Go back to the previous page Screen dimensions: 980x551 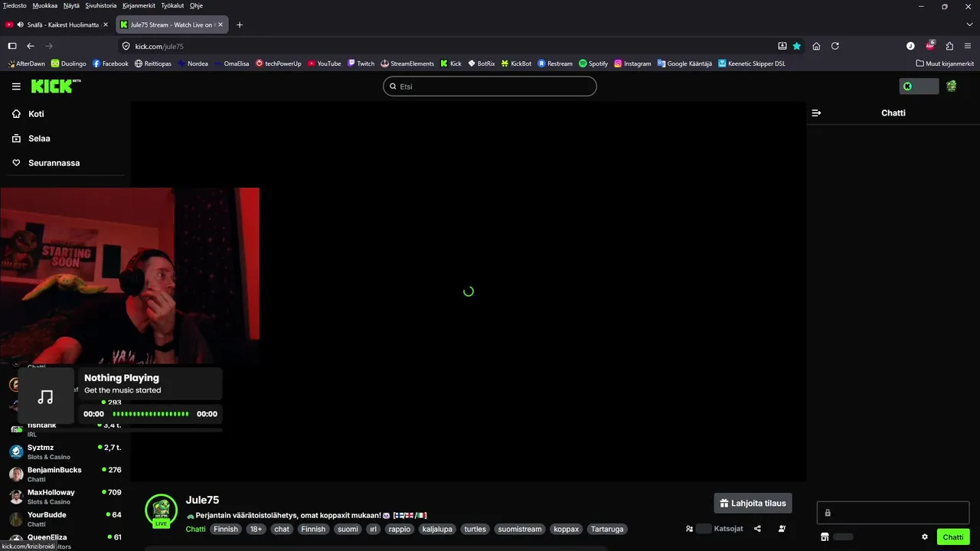(x=31, y=46)
